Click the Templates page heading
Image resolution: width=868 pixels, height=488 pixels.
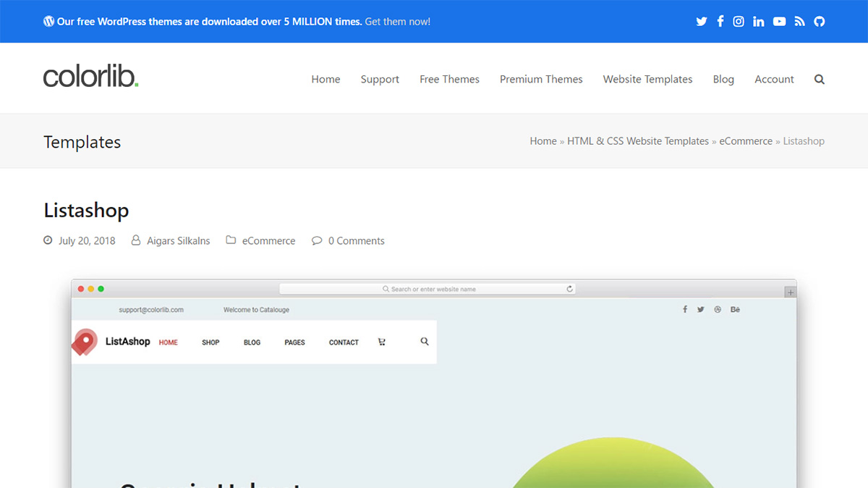click(82, 142)
